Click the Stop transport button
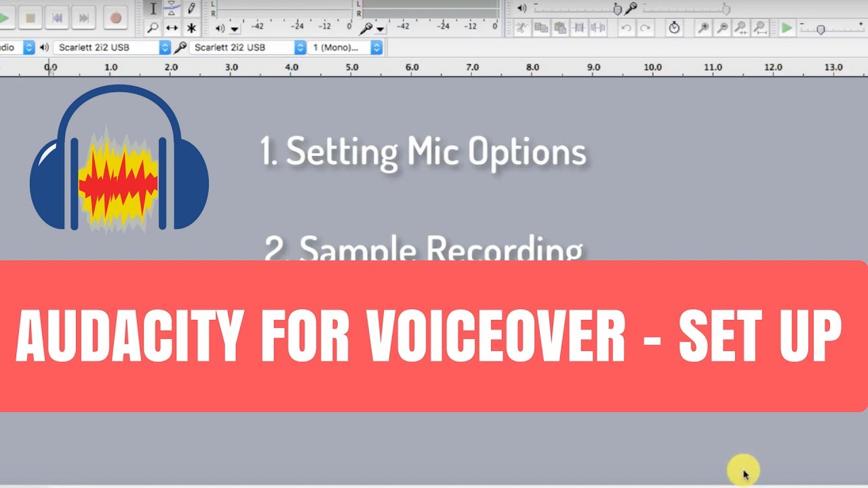This screenshot has height=488, width=868. click(30, 18)
